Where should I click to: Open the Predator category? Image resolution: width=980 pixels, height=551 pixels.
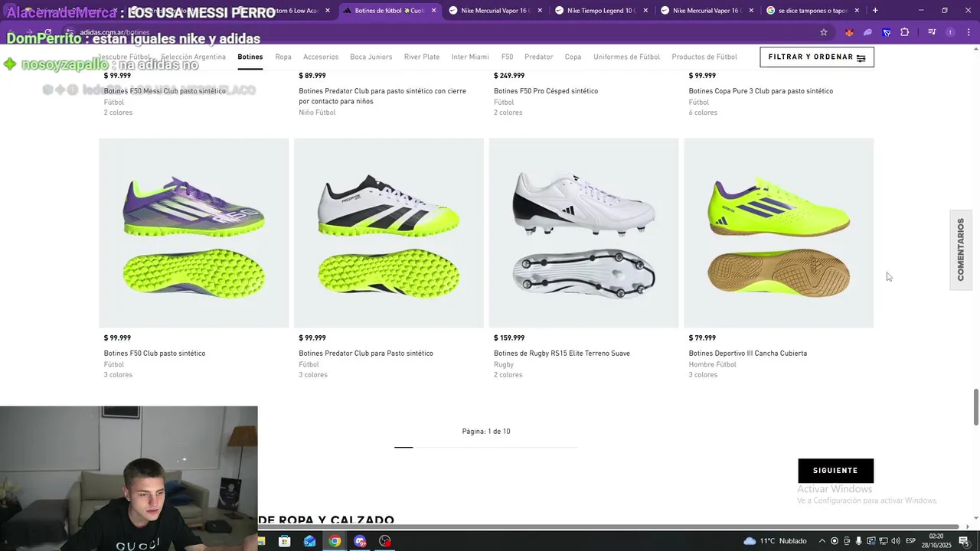click(539, 57)
